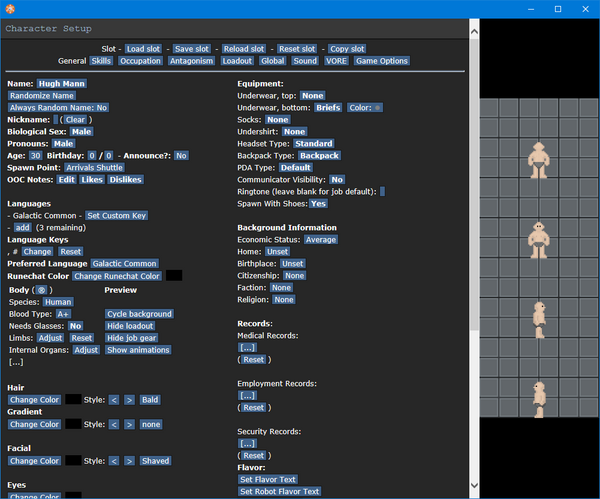Image resolution: width=600 pixels, height=499 pixels.
Task: Select next gradient style arrow
Action: [129, 425]
